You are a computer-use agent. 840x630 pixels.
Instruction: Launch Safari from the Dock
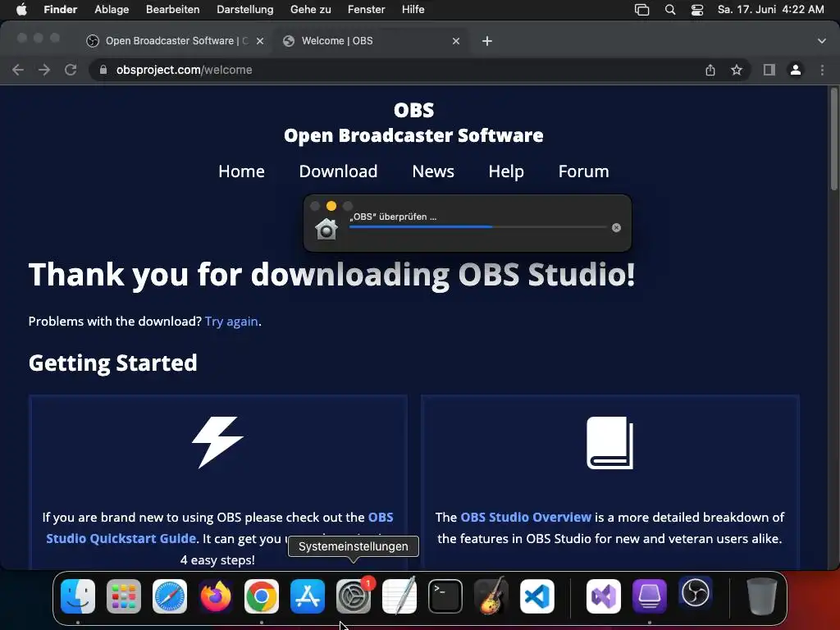click(170, 596)
